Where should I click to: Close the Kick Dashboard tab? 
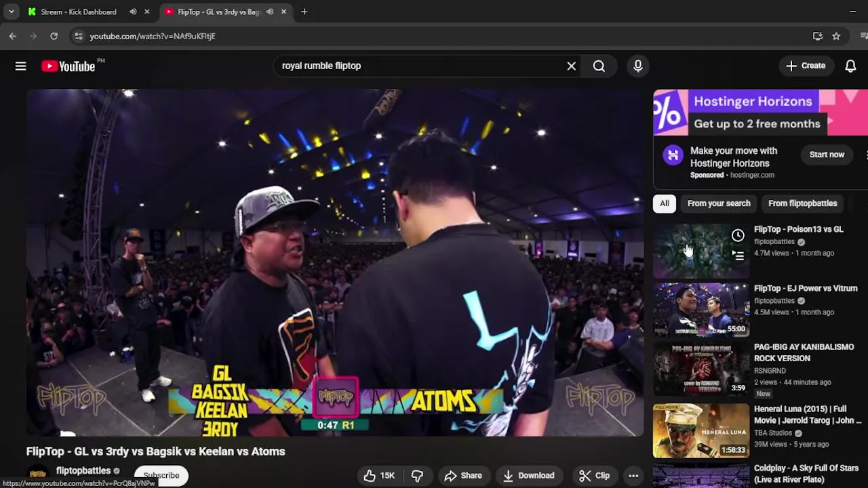(x=146, y=12)
